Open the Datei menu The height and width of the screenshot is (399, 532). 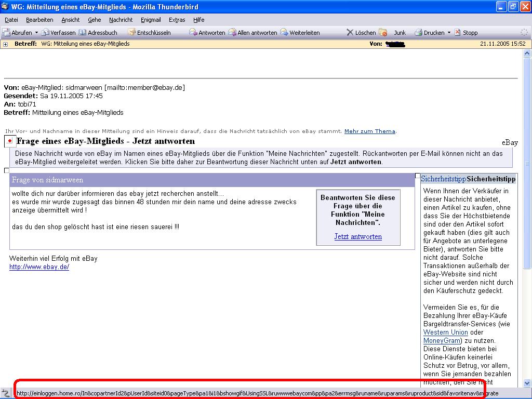(x=11, y=20)
